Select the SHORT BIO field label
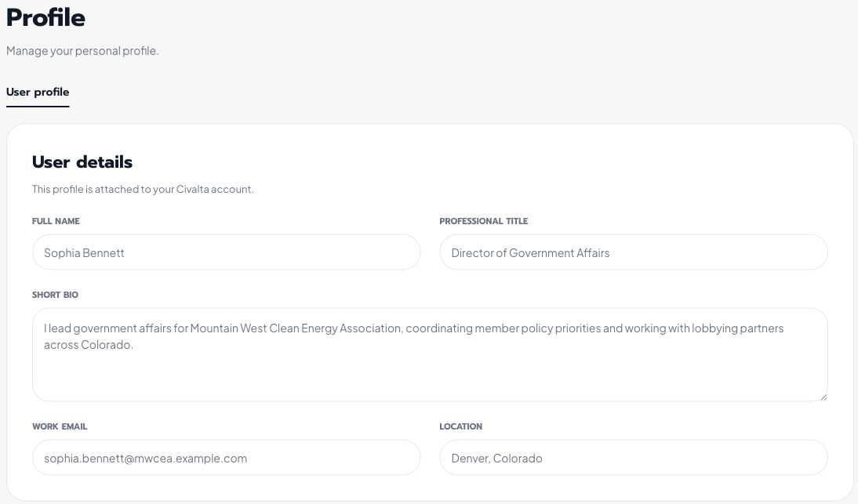This screenshot has width=858, height=504. click(55, 295)
